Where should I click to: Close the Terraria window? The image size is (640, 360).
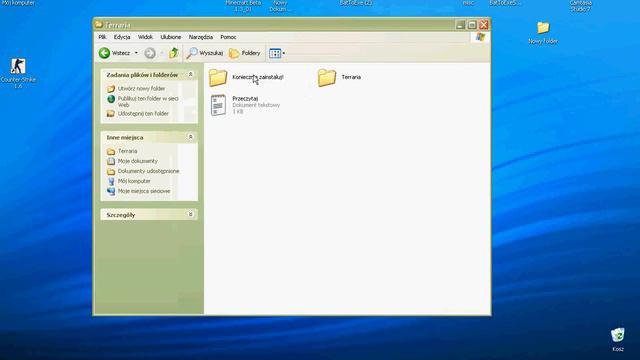pos(484,25)
